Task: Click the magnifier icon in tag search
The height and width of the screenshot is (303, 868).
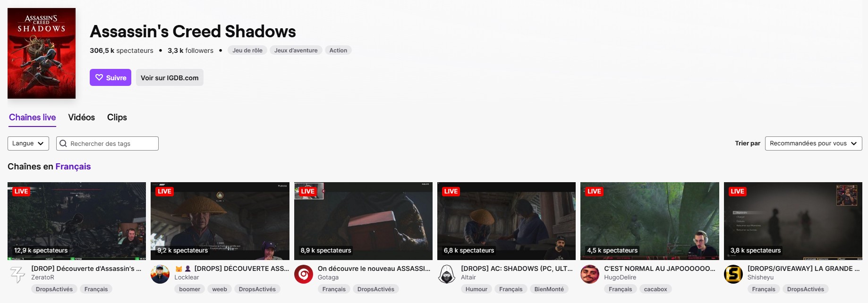Action: pos(63,143)
